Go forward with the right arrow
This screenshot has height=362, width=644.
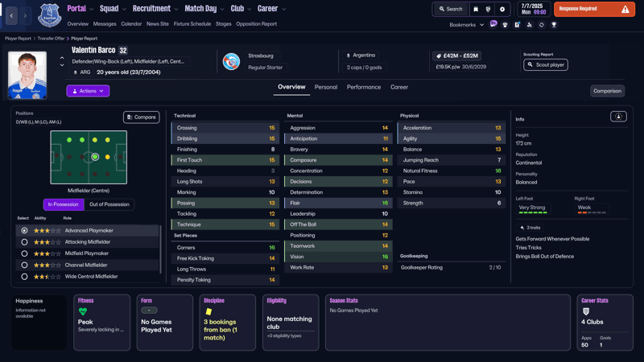25,15
